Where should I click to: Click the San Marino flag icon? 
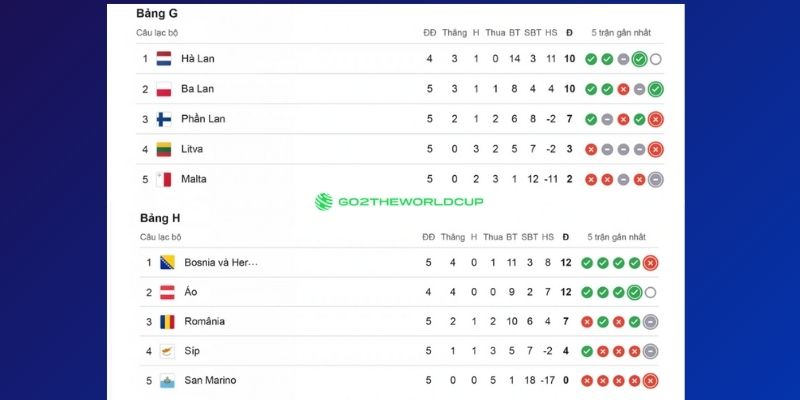click(167, 380)
